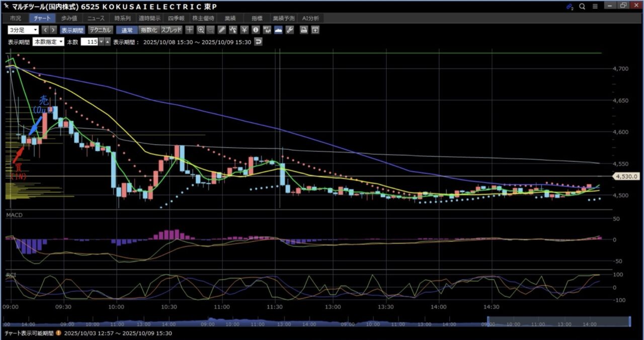Open the search magnifier in title bar

582,7
